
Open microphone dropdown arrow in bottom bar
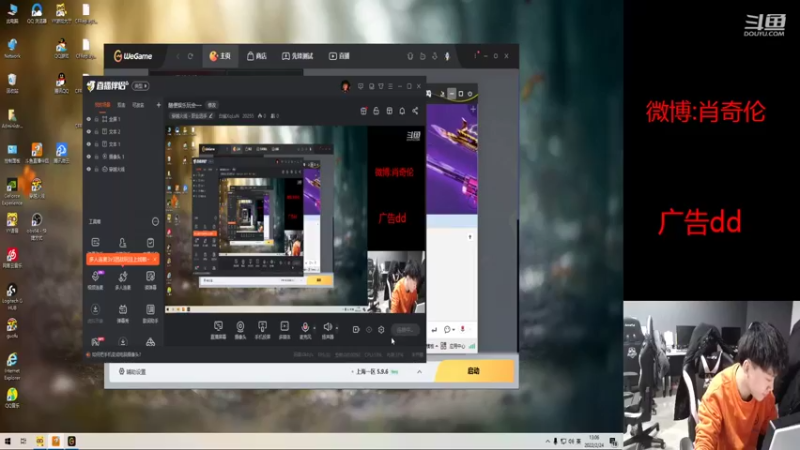coord(314,328)
